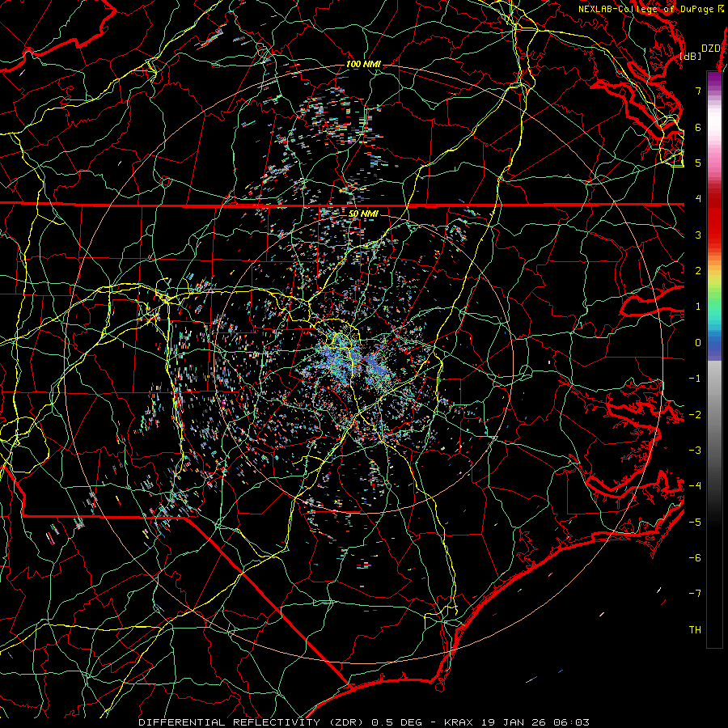Screen dimensions: 728x728
Task: Click the 7 dB scale label
Action: click(x=698, y=91)
